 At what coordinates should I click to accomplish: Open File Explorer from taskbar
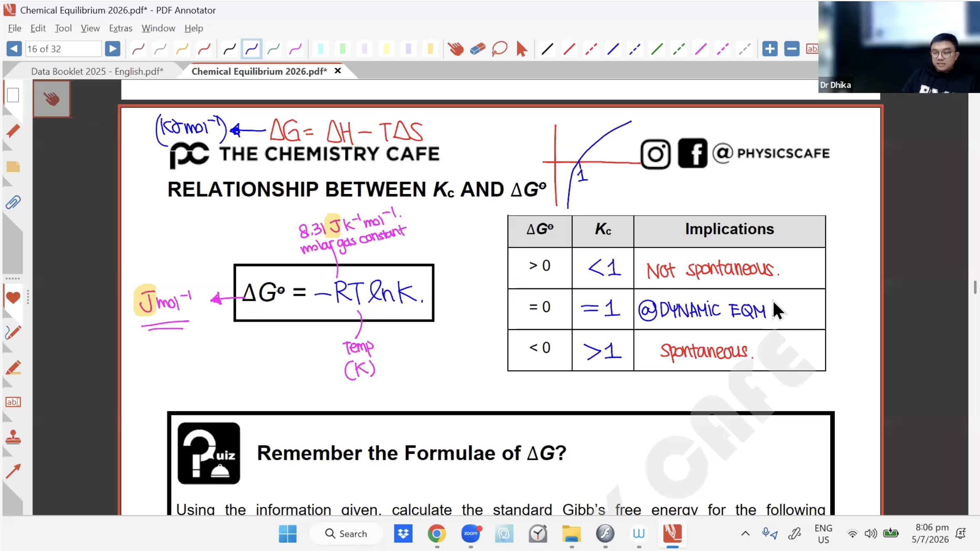tap(571, 534)
